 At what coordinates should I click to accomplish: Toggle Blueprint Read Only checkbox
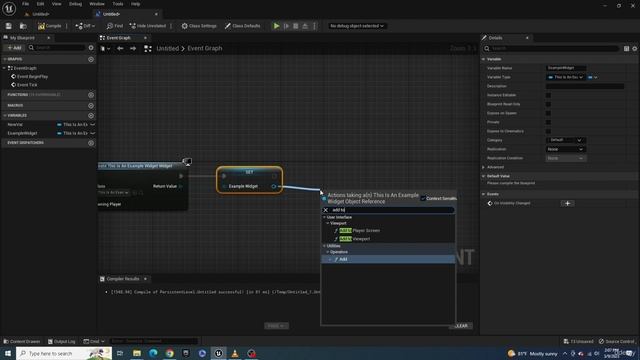pos(548,104)
